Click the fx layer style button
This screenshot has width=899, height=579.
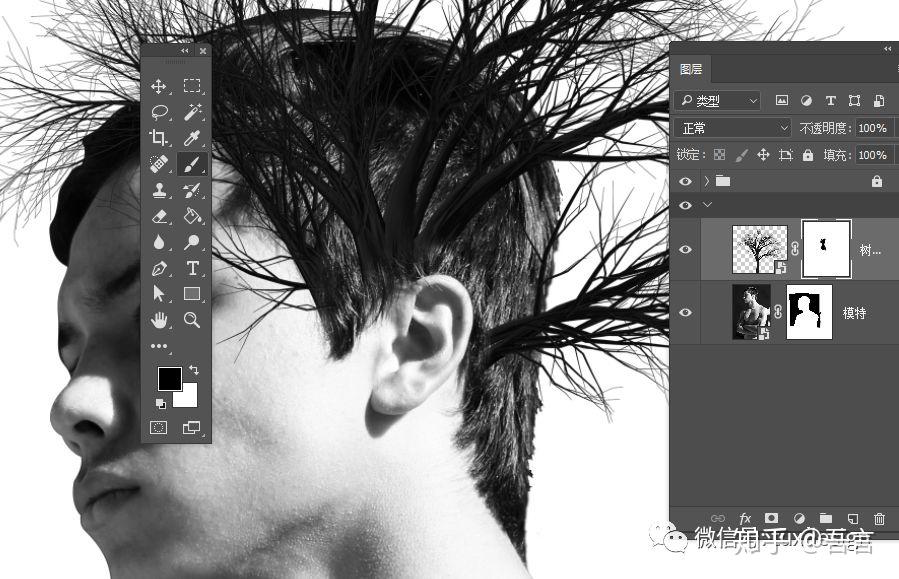point(745,519)
